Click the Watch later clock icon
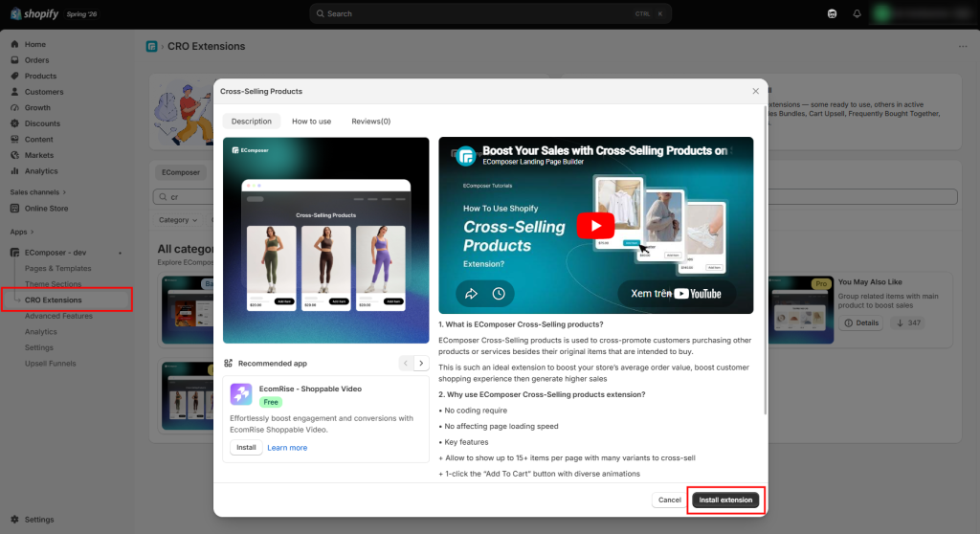This screenshot has width=980, height=534. 499,293
